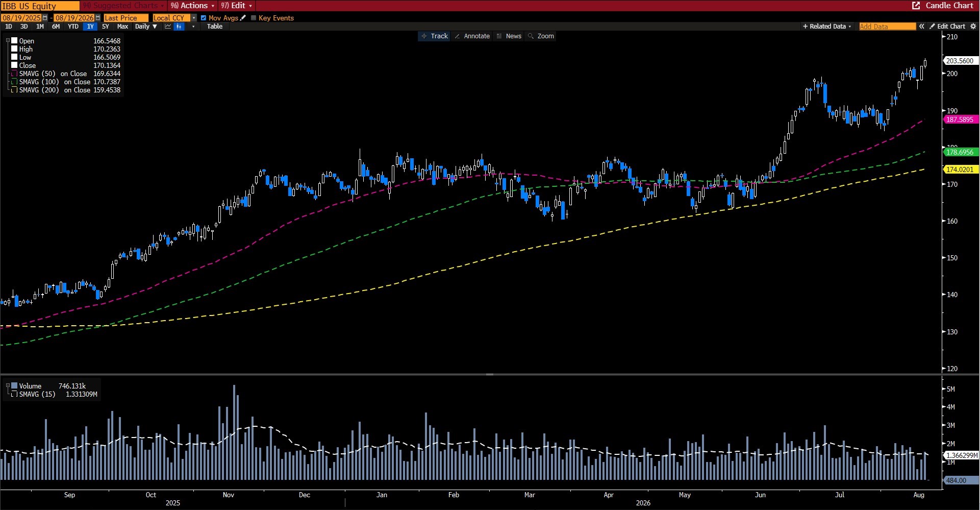Screen dimensions: 980x510
Task: Click the SMAVG (200) yellow line swatch
Action: coord(14,90)
